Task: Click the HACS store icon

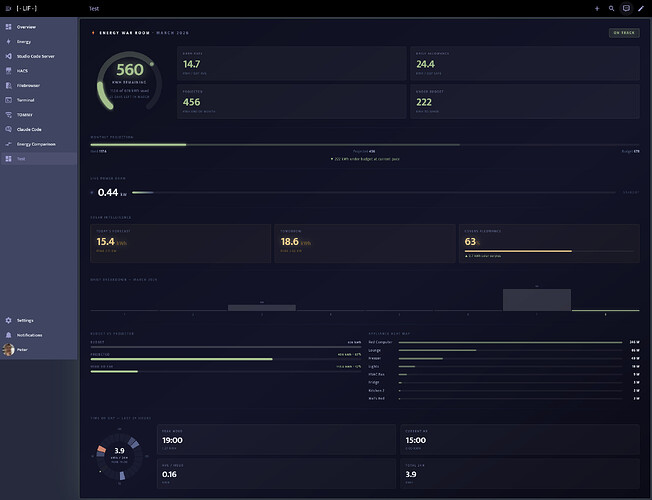Action: click(x=8, y=71)
